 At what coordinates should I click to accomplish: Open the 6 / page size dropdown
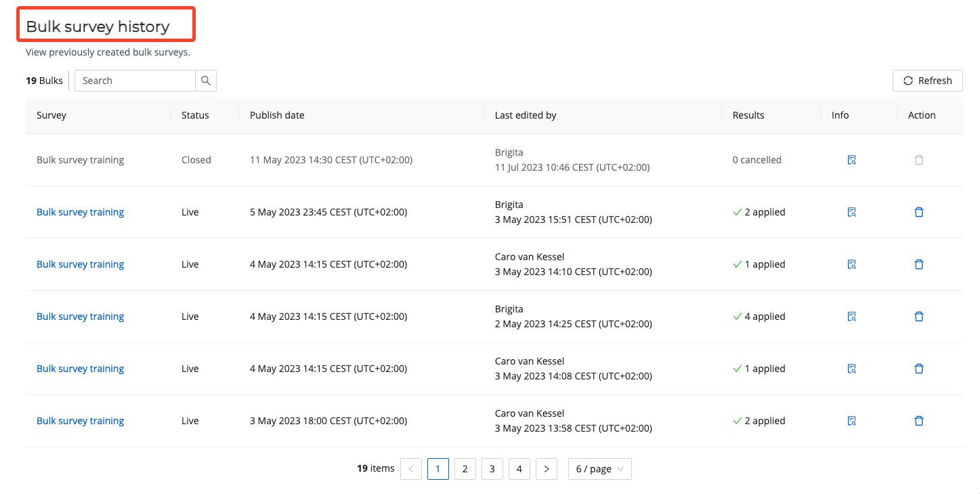tap(599, 469)
